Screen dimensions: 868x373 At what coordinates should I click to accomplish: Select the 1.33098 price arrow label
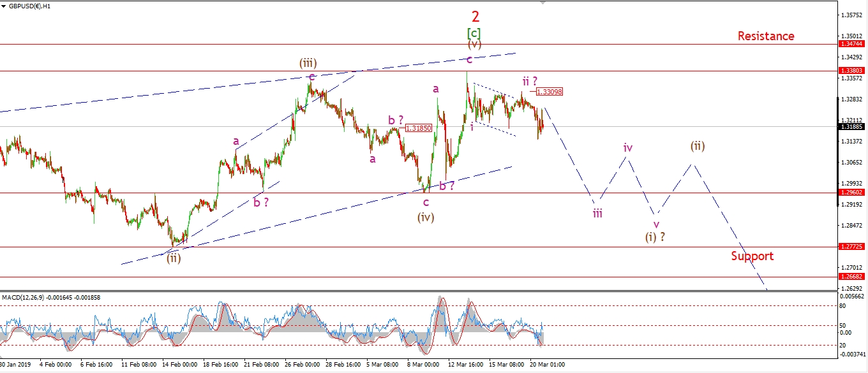(550, 92)
